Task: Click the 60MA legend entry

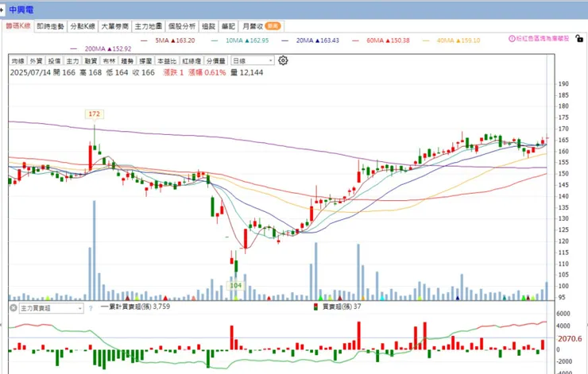Action: 381,40
